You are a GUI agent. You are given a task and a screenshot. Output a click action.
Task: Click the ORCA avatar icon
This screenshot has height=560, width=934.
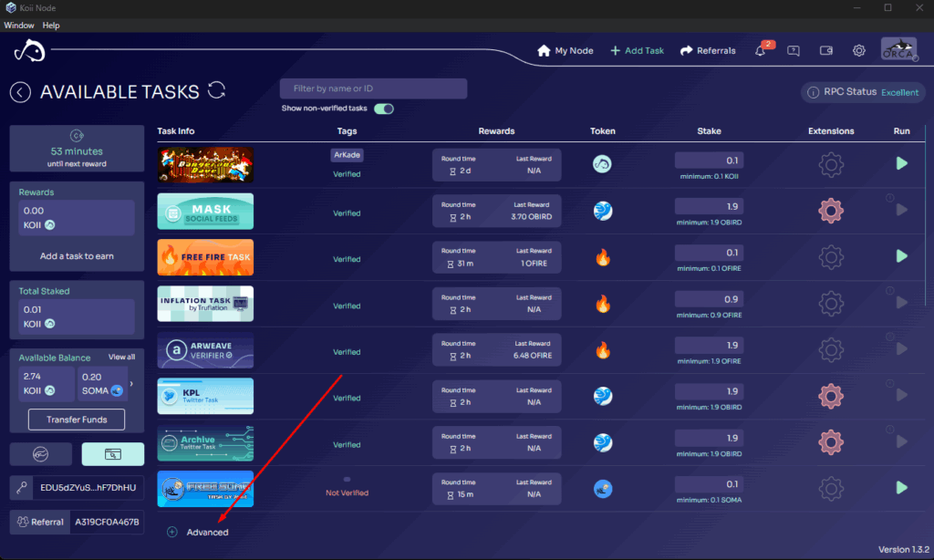tap(898, 49)
